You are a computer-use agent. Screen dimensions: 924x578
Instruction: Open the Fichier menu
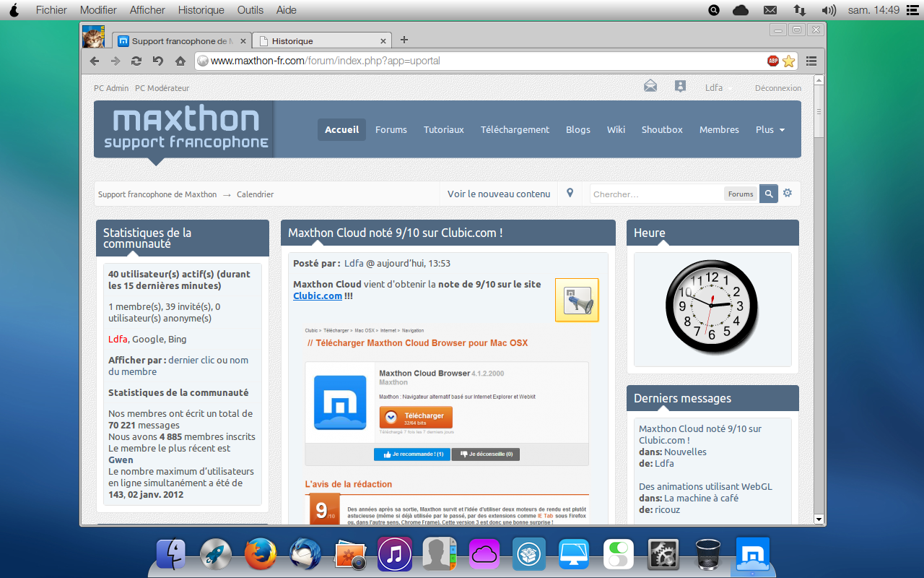(51, 10)
